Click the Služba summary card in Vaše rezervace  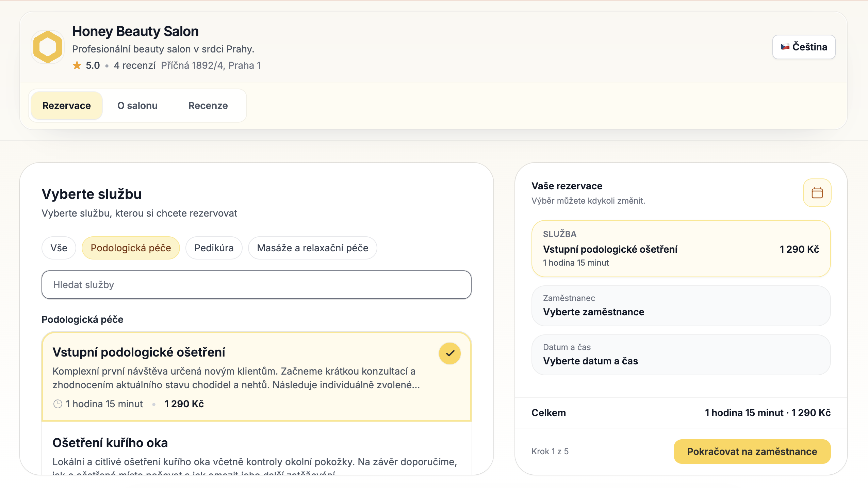point(681,249)
